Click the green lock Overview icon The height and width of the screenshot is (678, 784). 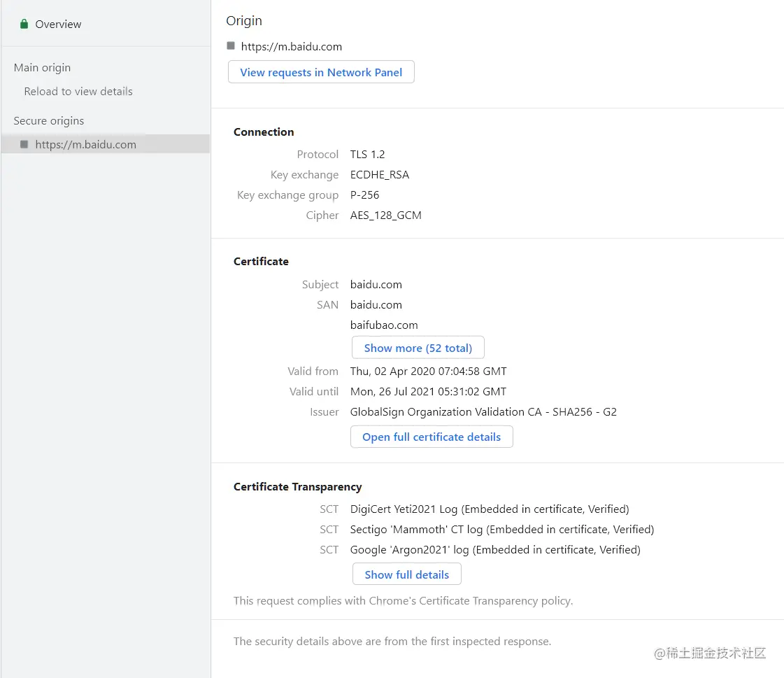coord(24,24)
